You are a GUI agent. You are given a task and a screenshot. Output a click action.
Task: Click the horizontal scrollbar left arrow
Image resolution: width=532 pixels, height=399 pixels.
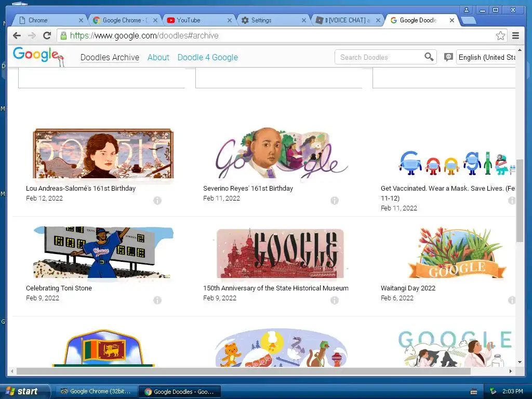click(12, 371)
